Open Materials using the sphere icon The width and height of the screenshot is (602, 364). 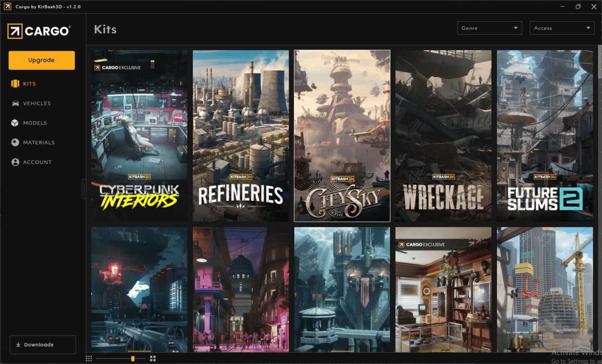click(x=15, y=143)
